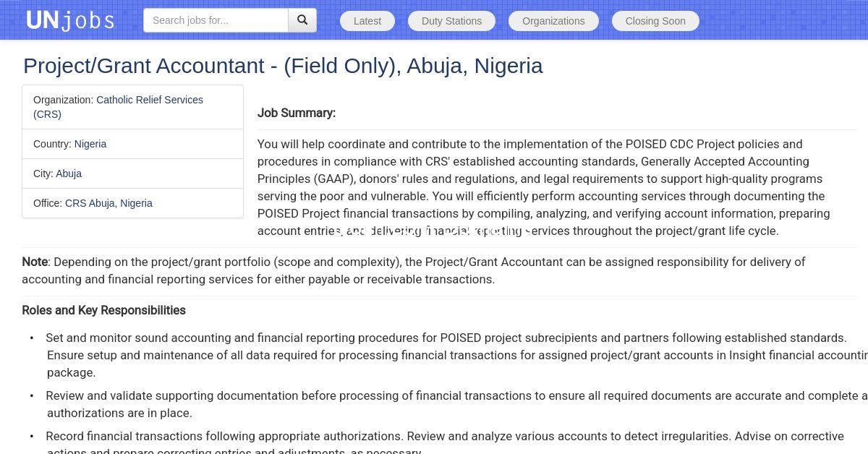Click the search magnifier icon button
The height and width of the screenshot is (454, 868).
pyautogui.click(x=302, y=20)
